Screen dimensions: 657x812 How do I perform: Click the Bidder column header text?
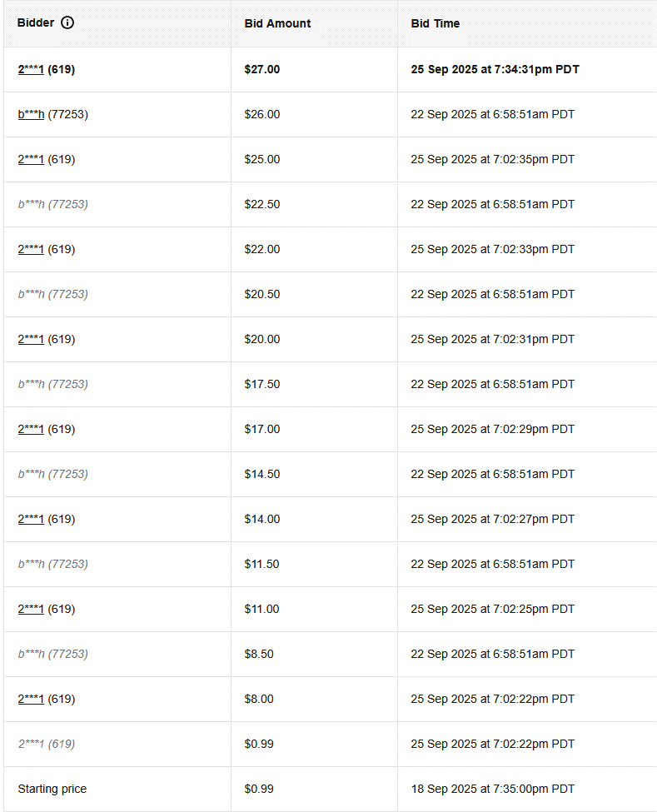(x=36, y=23)
